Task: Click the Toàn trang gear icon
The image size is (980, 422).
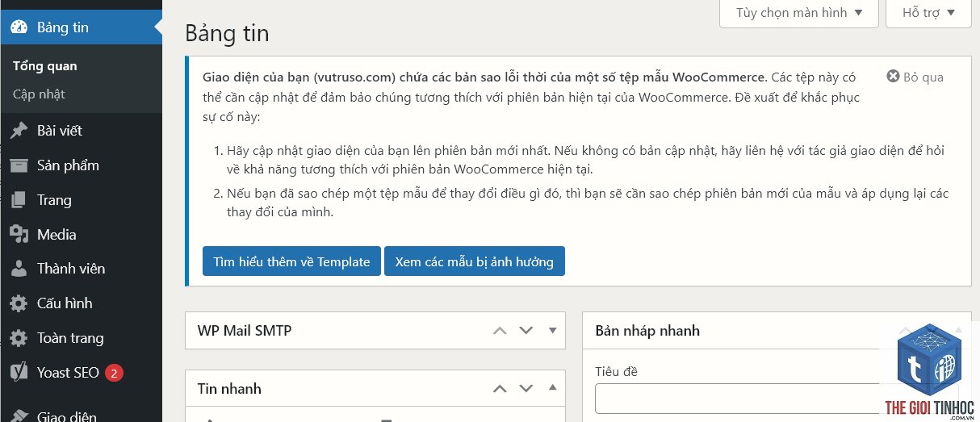Action: point(19,338)
